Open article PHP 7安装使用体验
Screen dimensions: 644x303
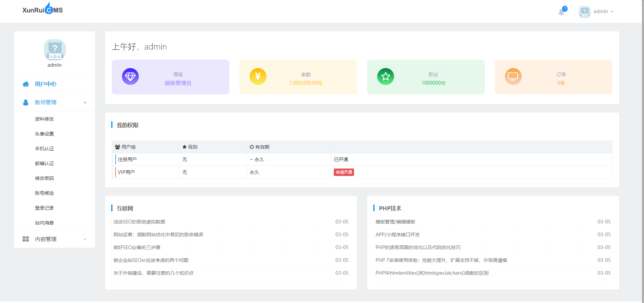click(x=441, y=260)
